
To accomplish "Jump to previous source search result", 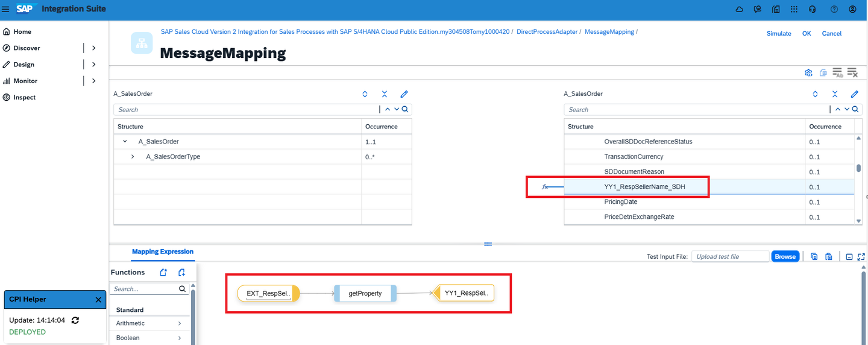I will (388, 109).
